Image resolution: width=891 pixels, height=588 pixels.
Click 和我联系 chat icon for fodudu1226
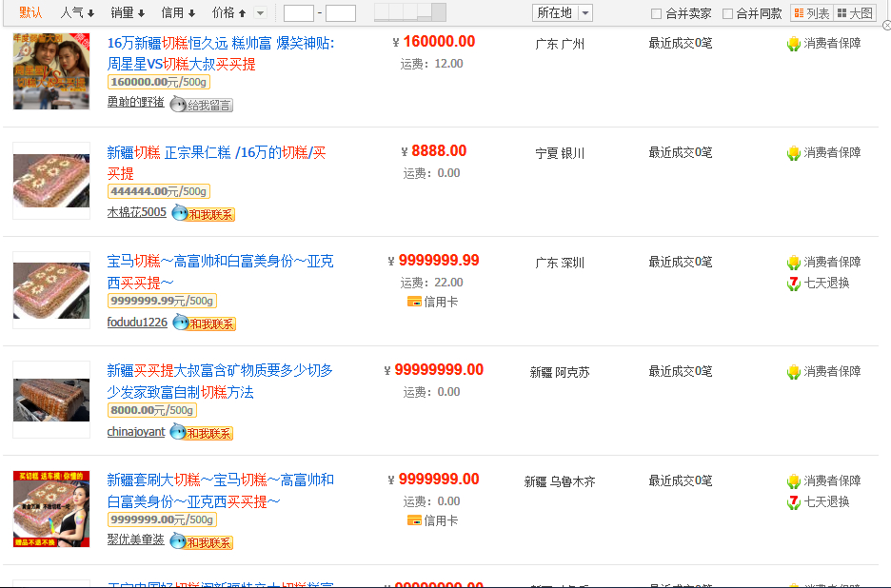click(204, 323)
